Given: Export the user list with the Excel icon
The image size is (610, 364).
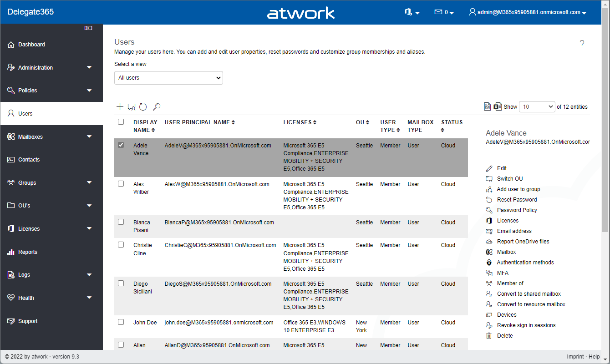Looking at the screenshot, I should [x=498, y=106].
